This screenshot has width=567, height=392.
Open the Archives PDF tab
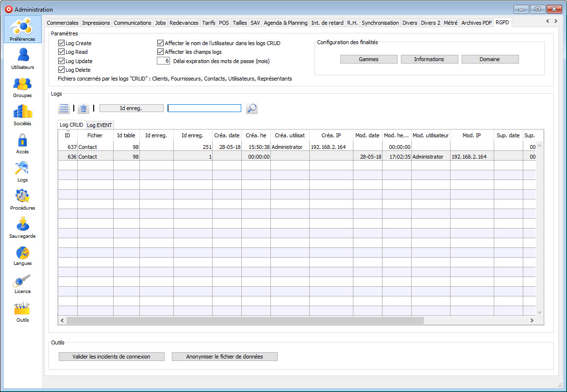(x=476, y=23)
